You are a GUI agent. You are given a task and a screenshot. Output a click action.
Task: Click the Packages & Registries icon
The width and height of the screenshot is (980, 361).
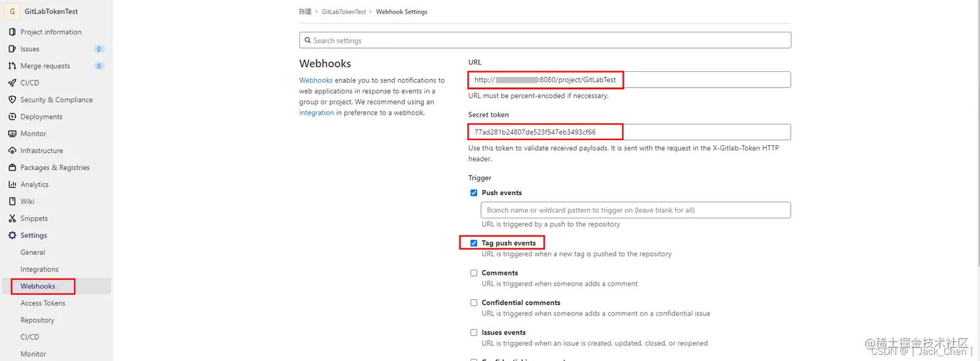[12, 167]
